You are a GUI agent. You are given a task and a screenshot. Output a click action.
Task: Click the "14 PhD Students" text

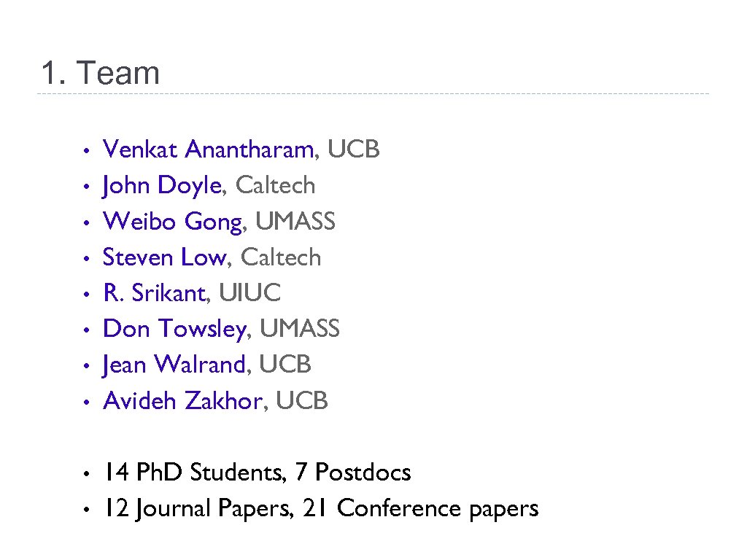(x=194, y=472)
